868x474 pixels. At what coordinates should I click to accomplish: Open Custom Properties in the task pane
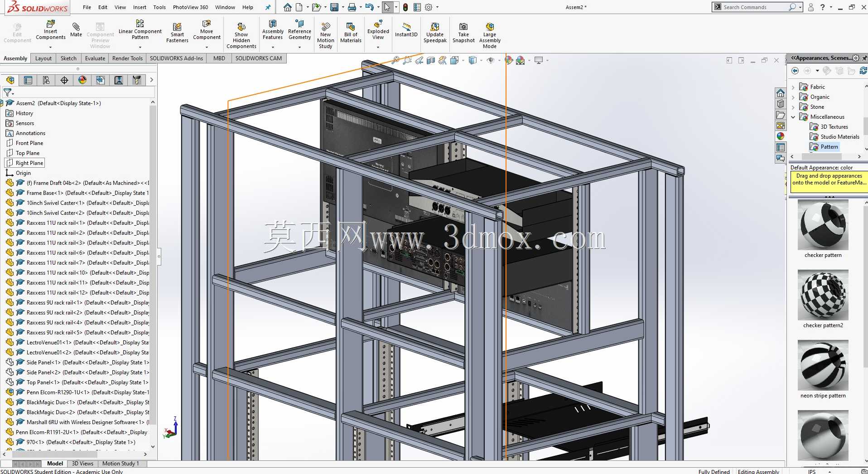(x=781, y=147)
